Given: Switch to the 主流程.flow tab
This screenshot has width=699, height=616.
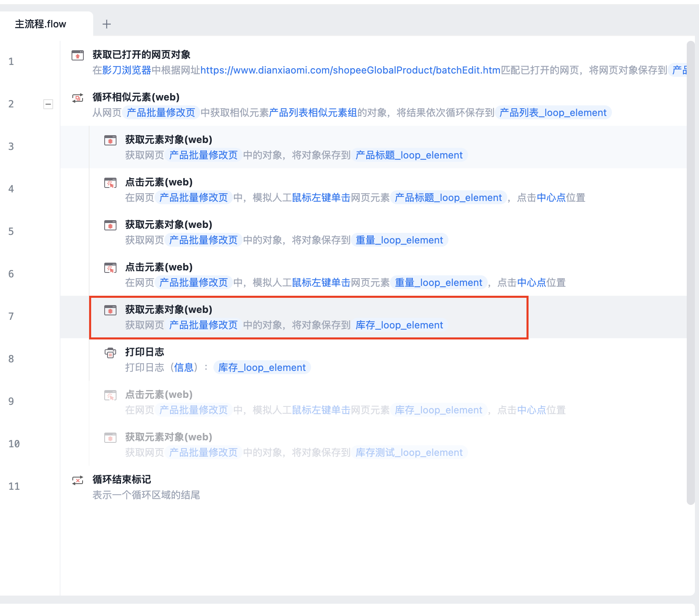Looking at the screenshot, I should coord(40,24).
